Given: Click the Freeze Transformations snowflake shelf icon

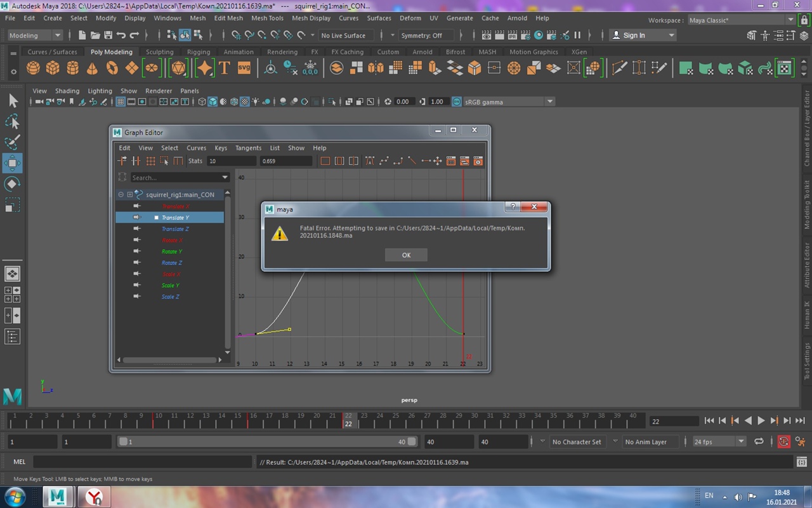Looking at the screenshot, I should coord(310,67).
